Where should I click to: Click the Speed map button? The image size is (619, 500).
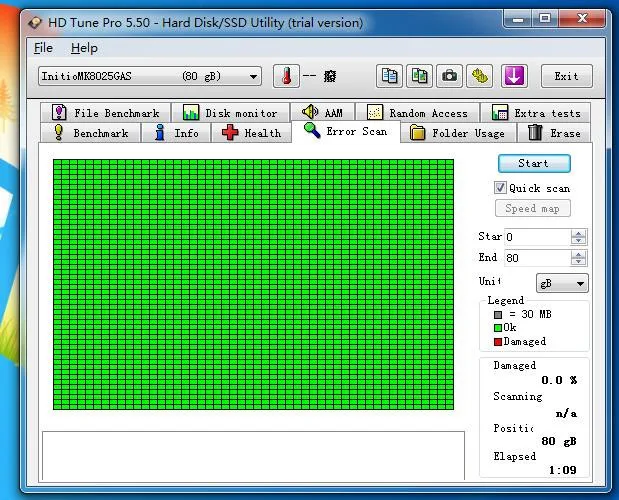pos(533,208)
